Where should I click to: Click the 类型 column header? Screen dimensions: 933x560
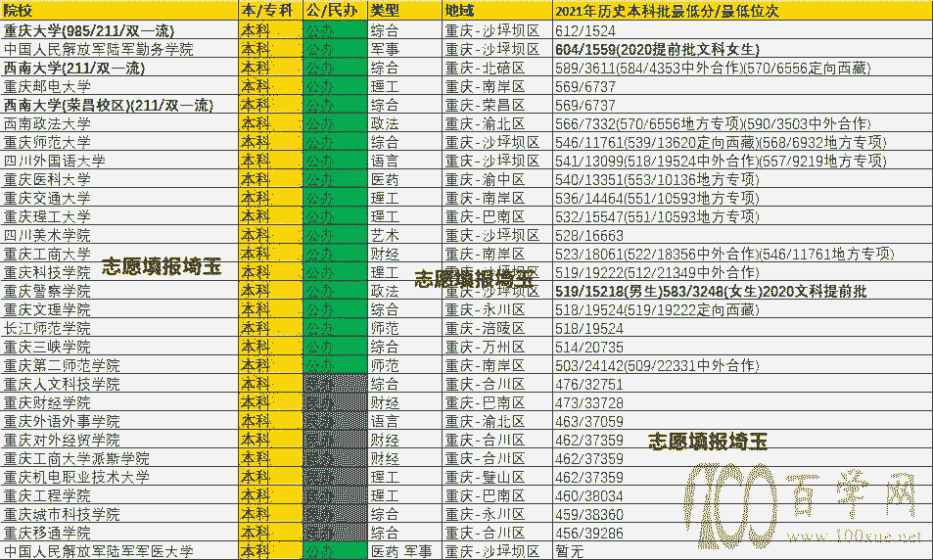(404, 10)
